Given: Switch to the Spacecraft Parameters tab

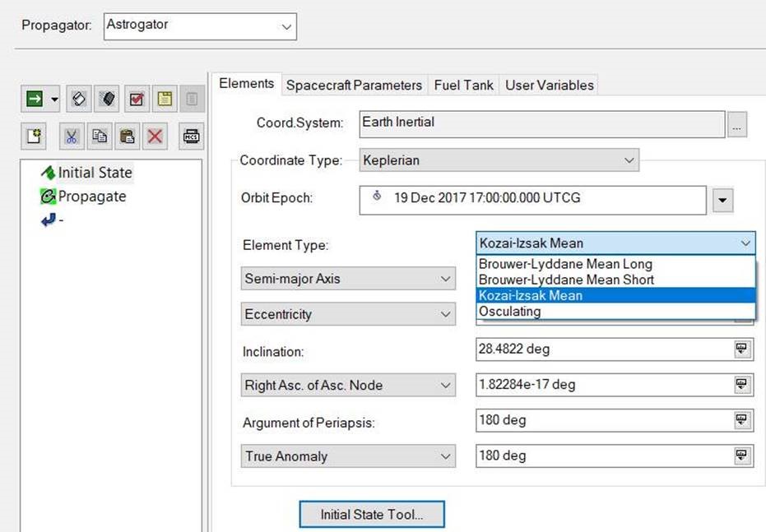Looking at the screenshot, I should [x=354, y=85].
